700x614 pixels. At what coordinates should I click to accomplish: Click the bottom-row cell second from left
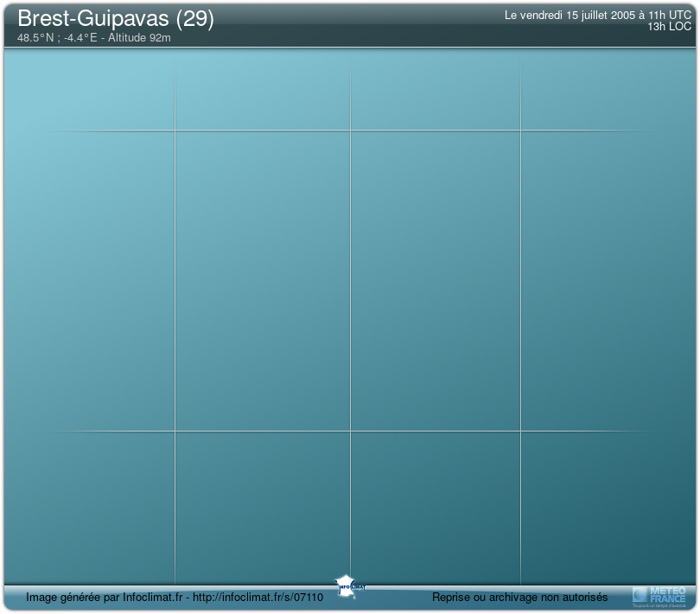(x=262, y=507)
